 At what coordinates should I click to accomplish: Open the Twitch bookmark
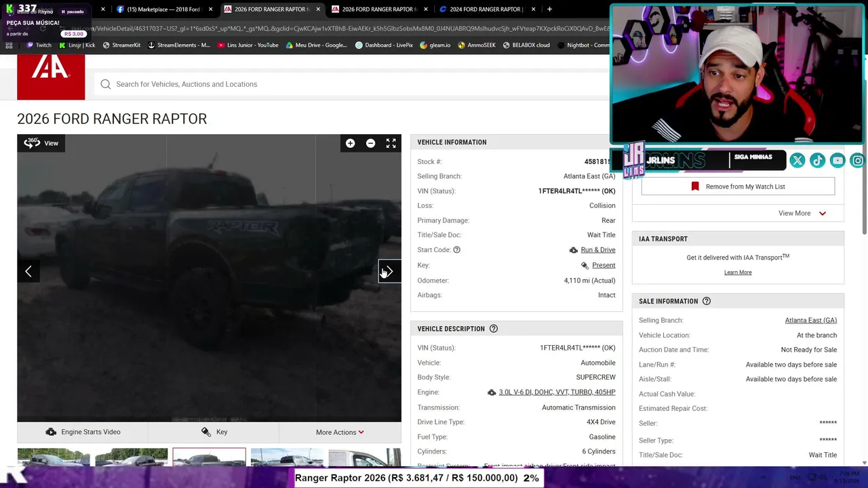pos(39,45)
